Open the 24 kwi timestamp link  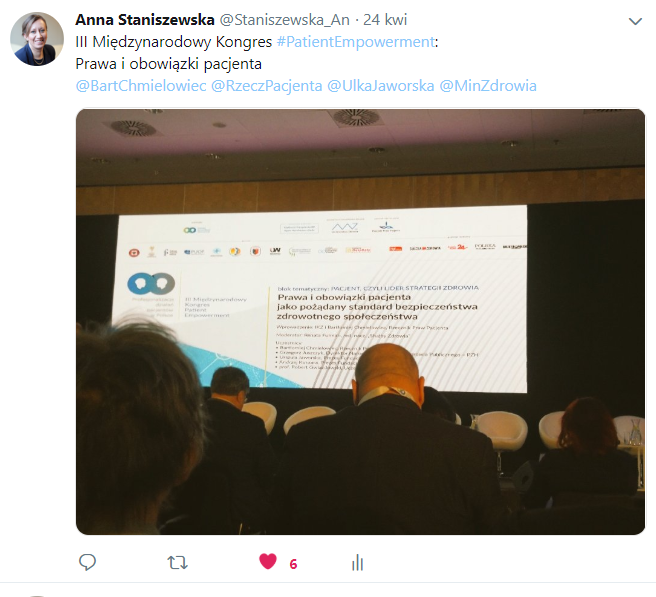pos(385,20)
